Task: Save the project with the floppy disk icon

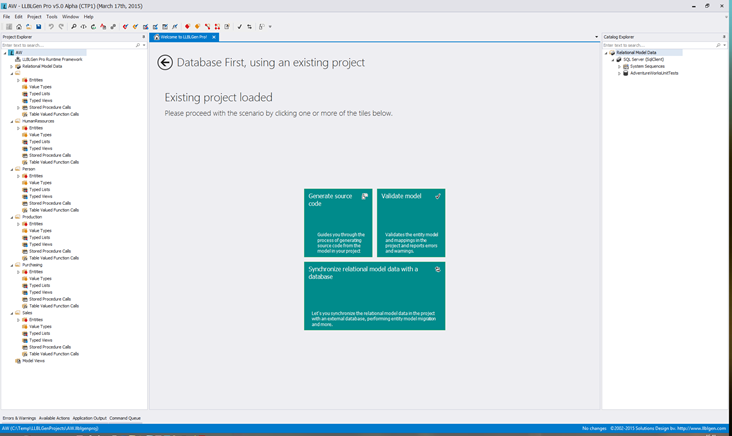Action: tap(39, 27)
